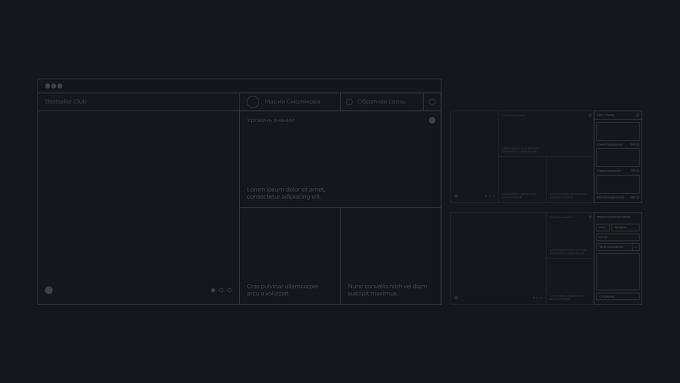This screenshot has height=383, width=680.
Task: Open the Nunc convallis nibh card
Action: [391, 256]
